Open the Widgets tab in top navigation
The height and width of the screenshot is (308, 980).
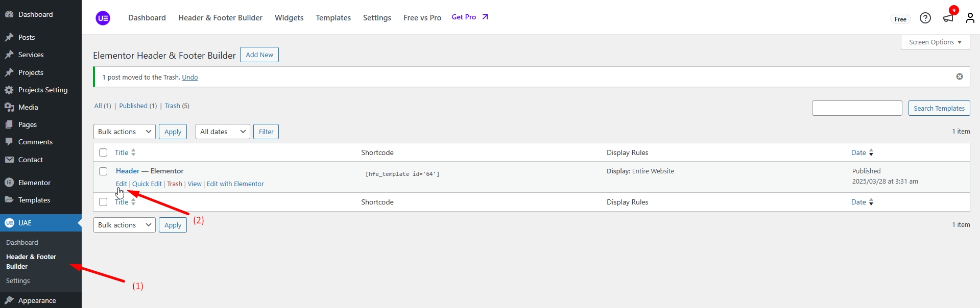289,18
